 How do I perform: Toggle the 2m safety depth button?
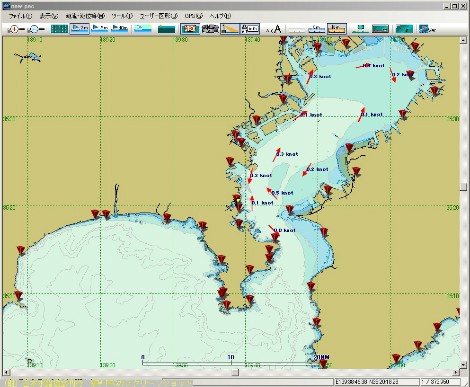80,29
